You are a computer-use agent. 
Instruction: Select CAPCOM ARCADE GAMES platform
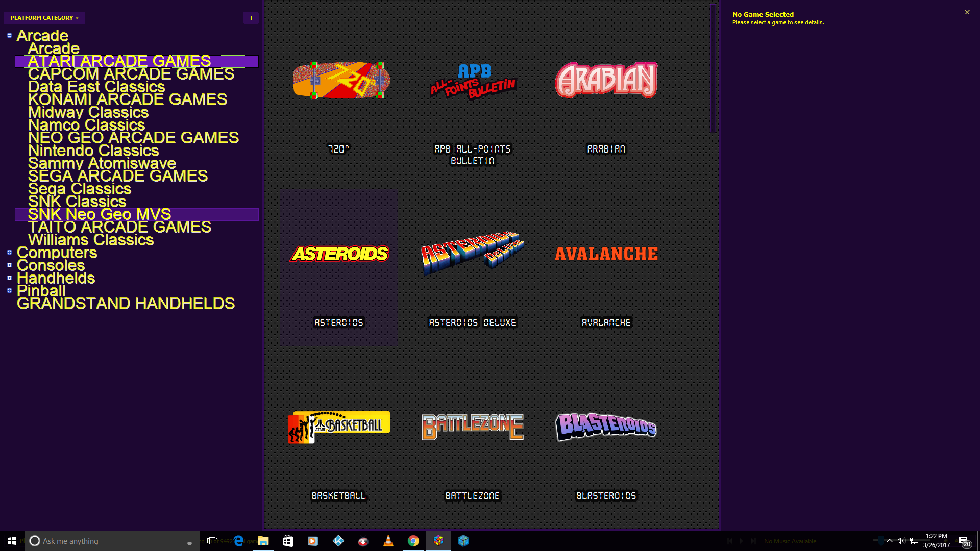(x=131, y=74)
